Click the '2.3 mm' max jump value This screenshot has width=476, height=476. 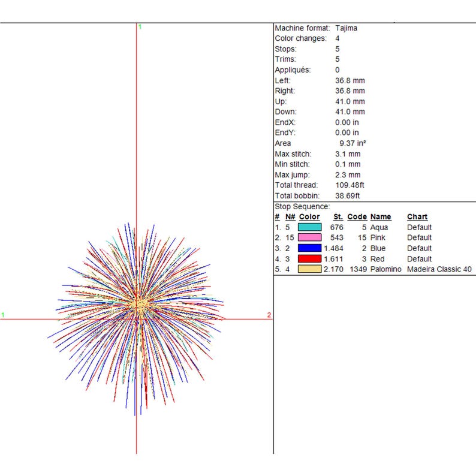point(348,175)
